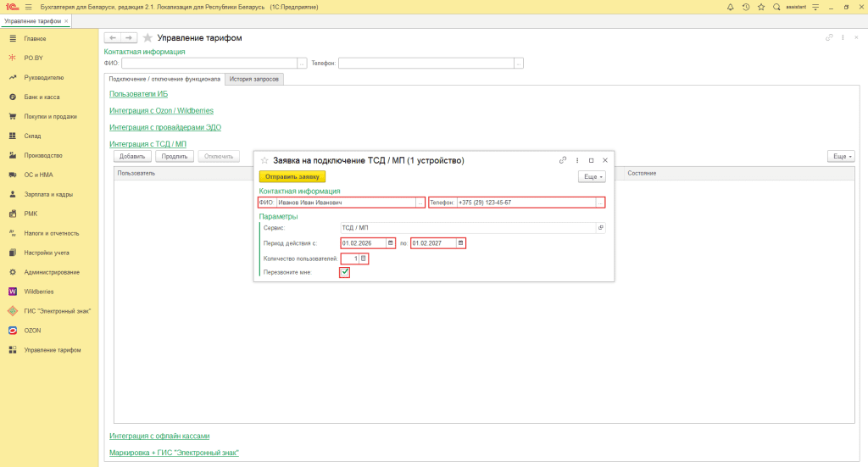The image size is (868, 467).
Task: Open the Сервис field link button
Action: click(x=601, y=228)
